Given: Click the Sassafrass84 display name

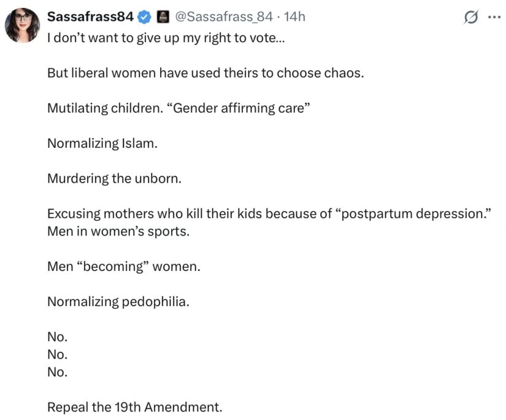Looking at the screenshot, I should 90,17.
